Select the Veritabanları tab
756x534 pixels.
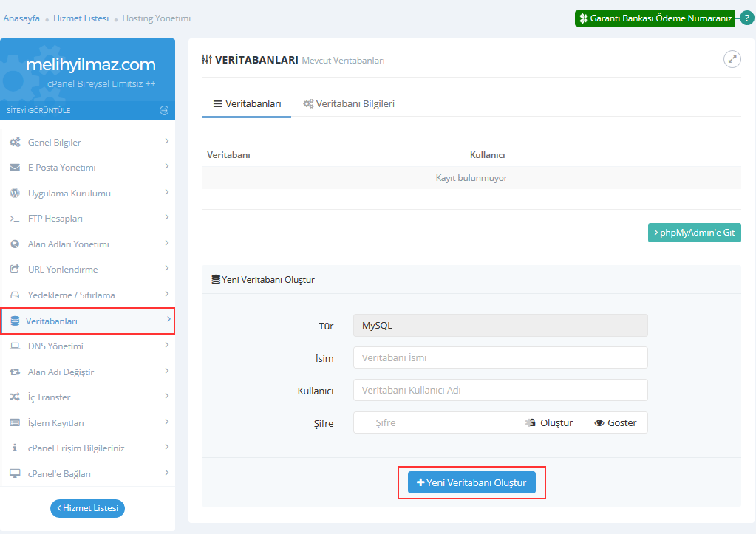coord(247,104)
